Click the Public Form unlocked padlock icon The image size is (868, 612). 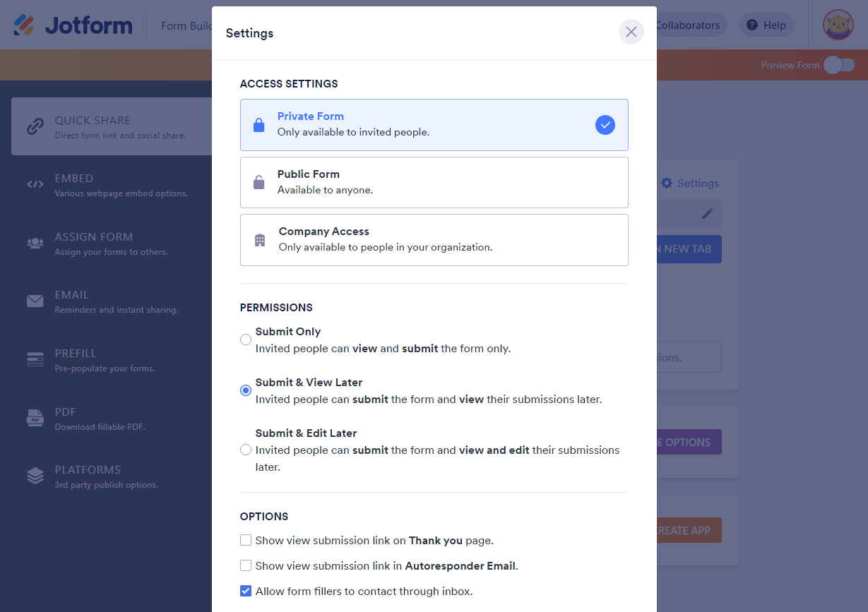(259, 182)
